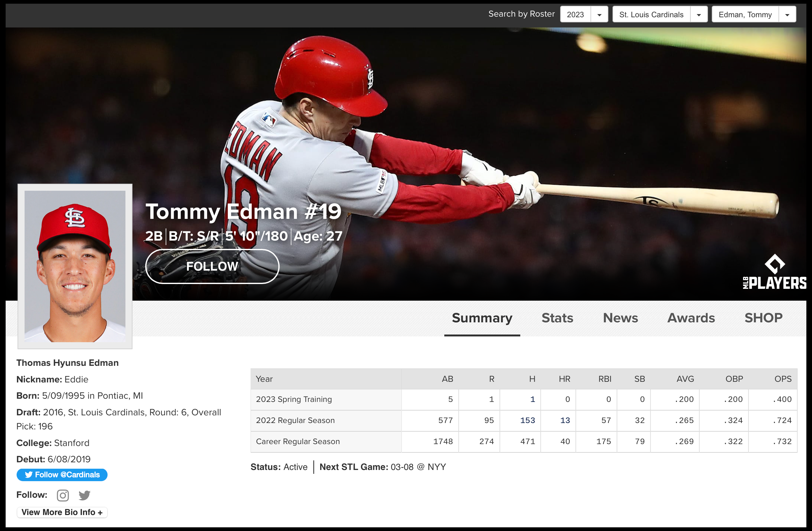
Task: Select the Summary tab
Action: (482, 318)
